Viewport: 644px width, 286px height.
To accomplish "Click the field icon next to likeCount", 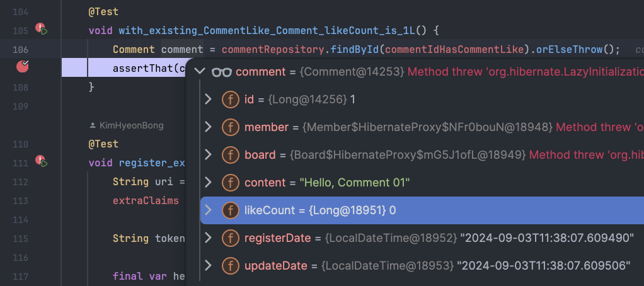I will click(231, 210).
